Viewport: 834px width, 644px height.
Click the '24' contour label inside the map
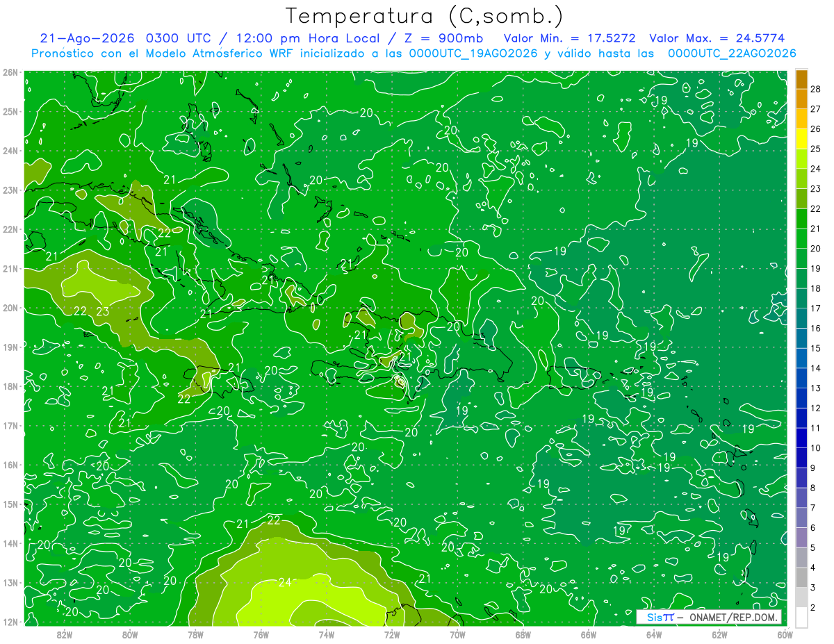coord(285,582)
